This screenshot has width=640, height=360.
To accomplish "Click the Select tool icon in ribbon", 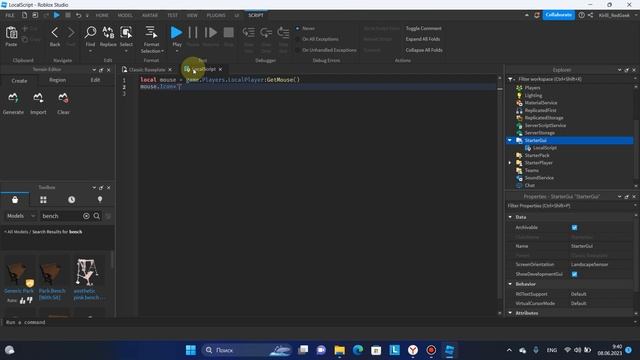I will [126, 32].
